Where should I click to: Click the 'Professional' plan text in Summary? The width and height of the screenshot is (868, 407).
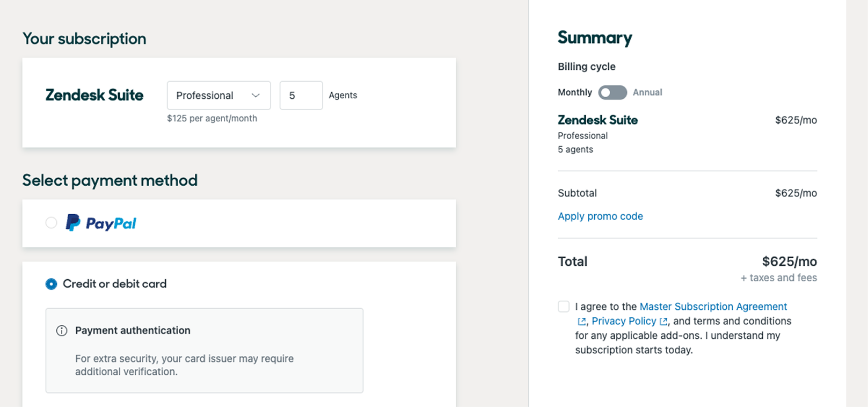point(583,136)
